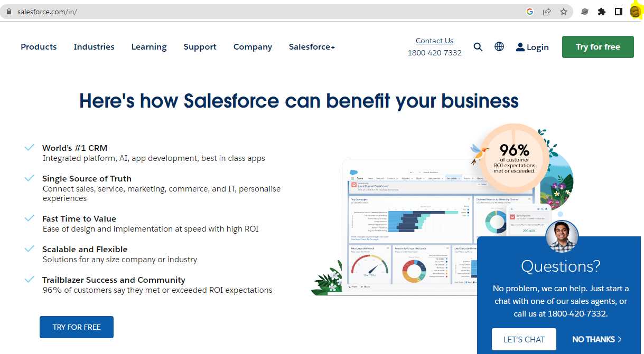The width and height of the screenshot is (644, 354).
Task: Click the Fast Time to Value heading
Action: click(x=79, y=219)
